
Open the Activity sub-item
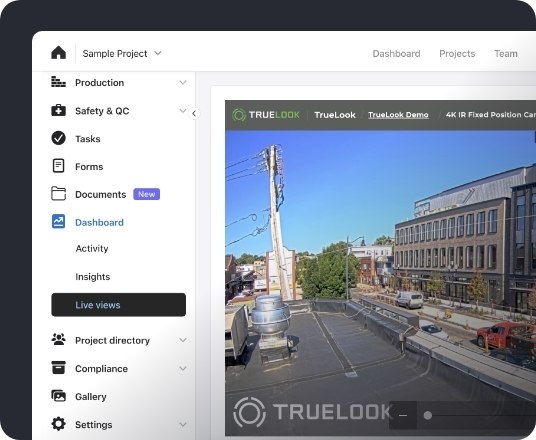[x=92, y=249]
